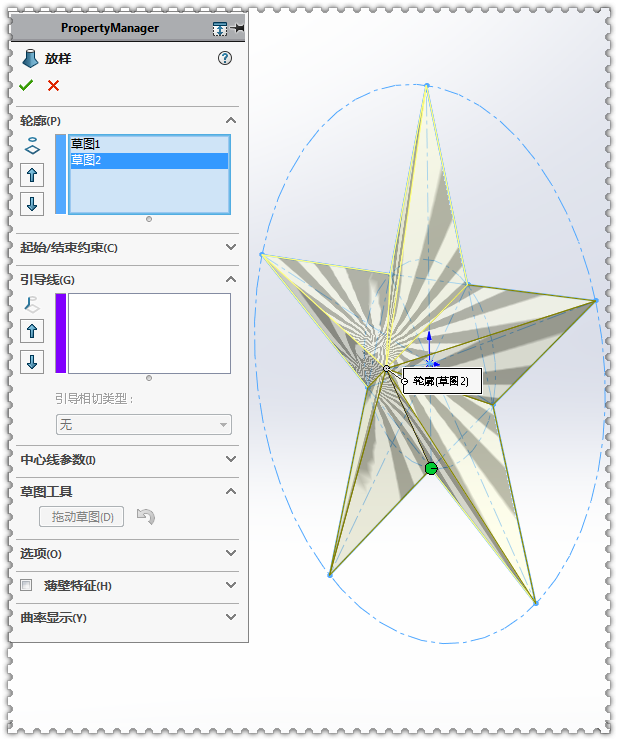Expand the 选项(O) section

click(x=231, y=553)
